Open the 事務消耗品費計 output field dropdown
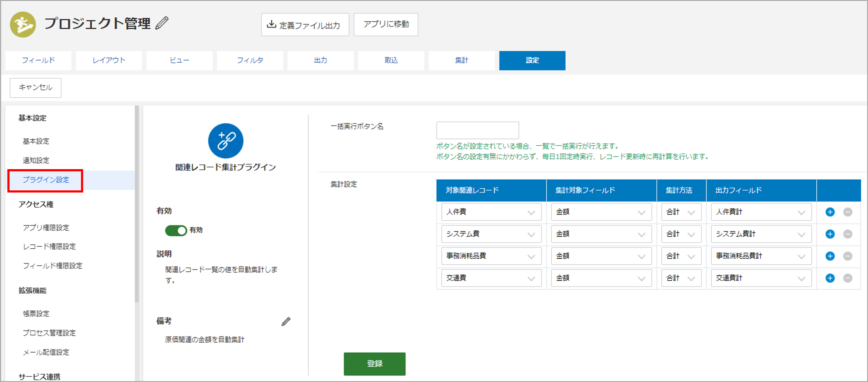The height and width of the screenshot is (382, 868). [x=761, y=256]
